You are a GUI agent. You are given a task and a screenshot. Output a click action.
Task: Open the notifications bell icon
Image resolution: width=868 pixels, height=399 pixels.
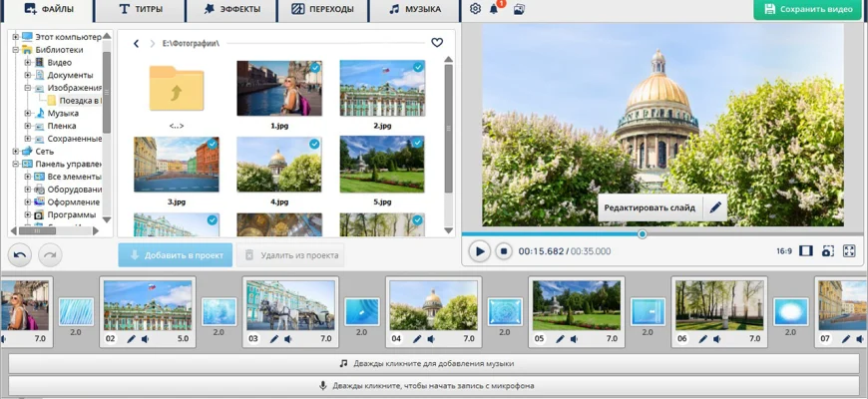[x=494, y=9]
